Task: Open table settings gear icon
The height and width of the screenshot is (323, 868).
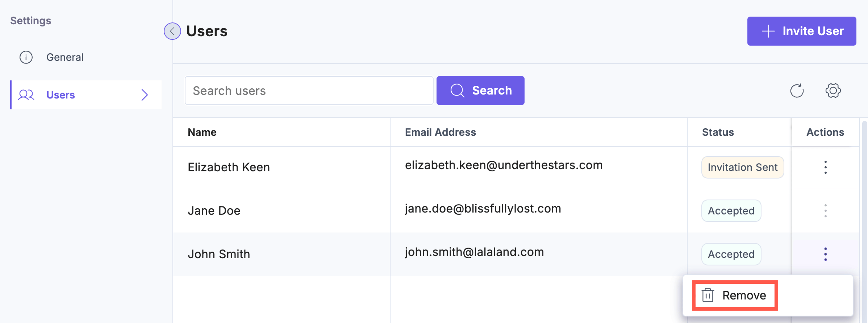Action: (x=833, y=91)
